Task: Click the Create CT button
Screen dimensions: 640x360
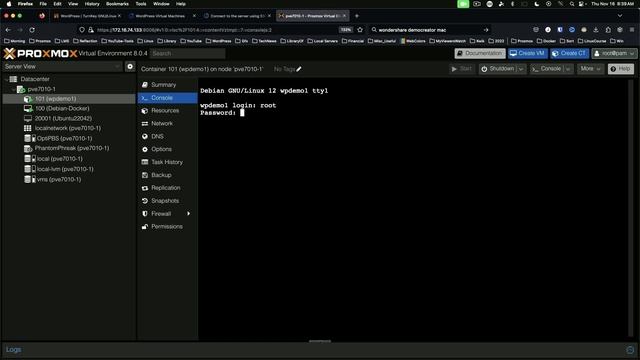Action: coord(569,53)
